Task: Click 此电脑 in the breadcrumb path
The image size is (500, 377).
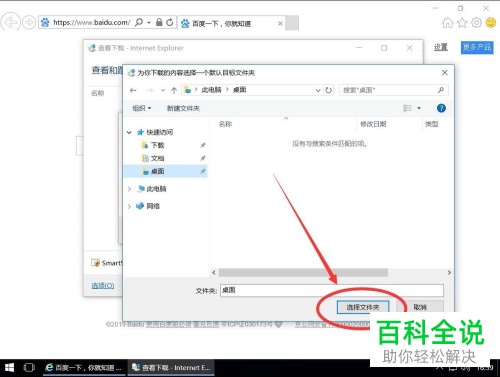Action: (x=211, y=90)
